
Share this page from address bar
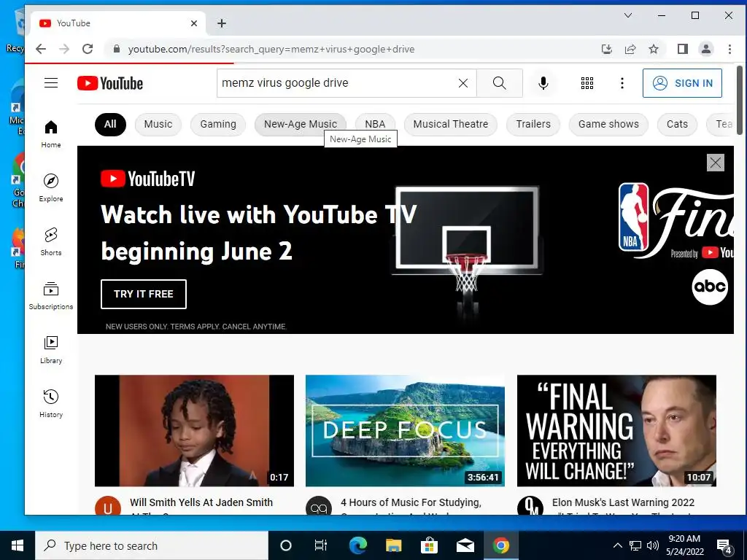630,49
